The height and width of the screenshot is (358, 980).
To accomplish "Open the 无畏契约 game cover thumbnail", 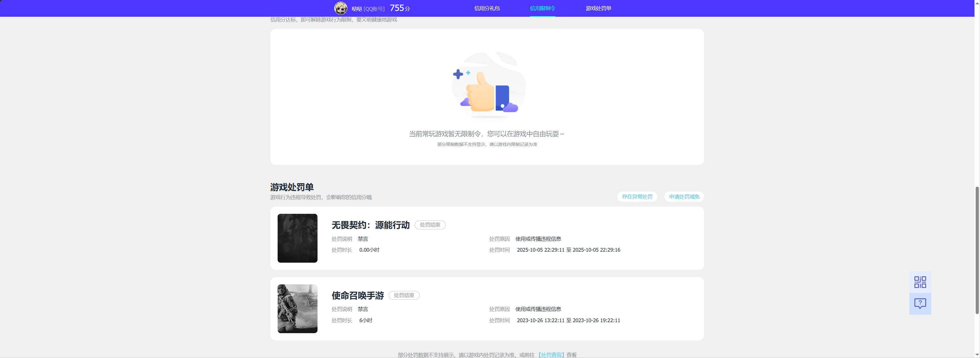I will pyautogui.click(x=297, y=238).
